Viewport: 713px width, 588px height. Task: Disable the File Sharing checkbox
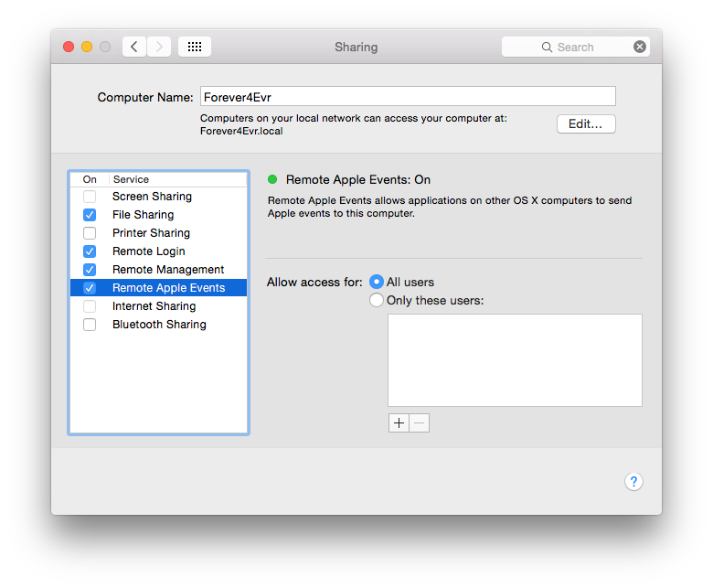[90, 215]
